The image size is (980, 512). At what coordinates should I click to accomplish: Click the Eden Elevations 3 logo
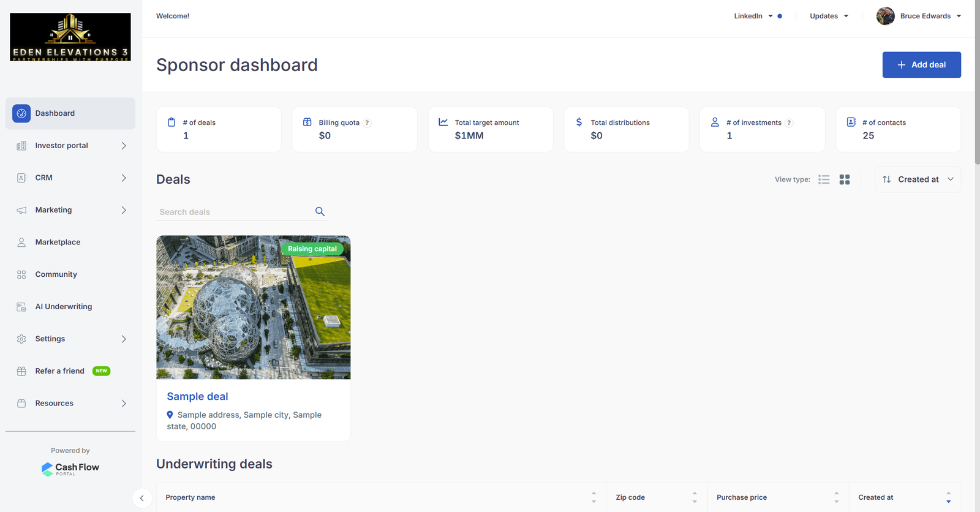pos(70,37)
